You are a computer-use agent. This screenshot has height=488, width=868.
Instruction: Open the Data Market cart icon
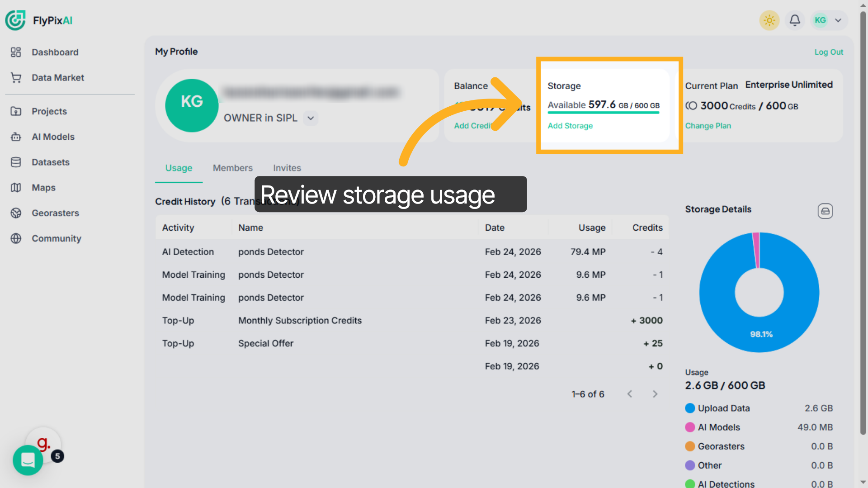tap(16, 78)
